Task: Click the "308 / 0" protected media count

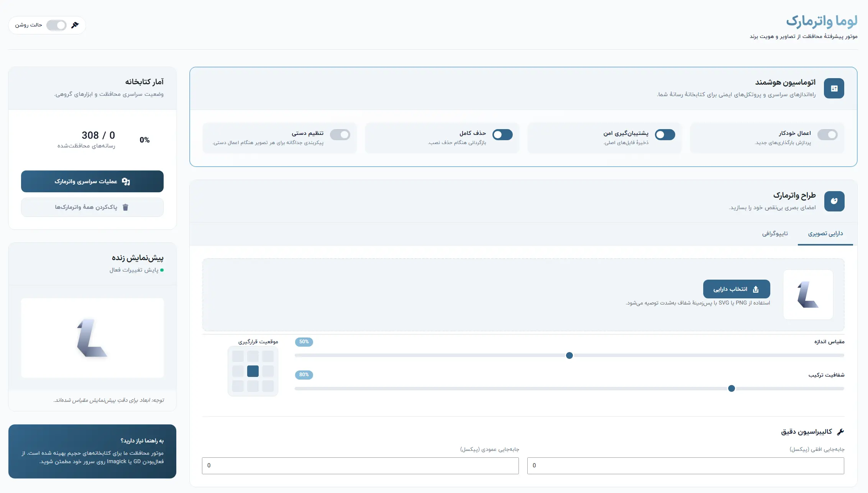Action: click(98, 135)
